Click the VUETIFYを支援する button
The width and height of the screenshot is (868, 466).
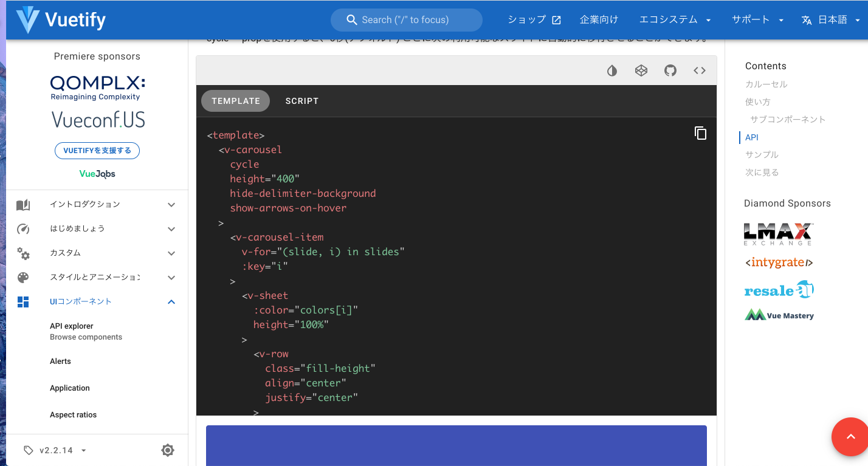pyautogui.click(x=97, y=151)
